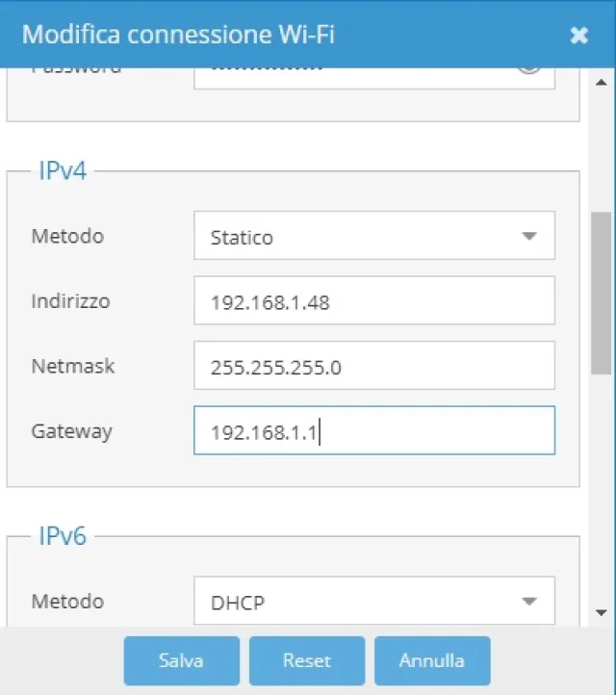Viewport: 616px width, 695px height.
Task: Click the IPv4 Metodo dropdown arrow
Action: pos(528,236)
